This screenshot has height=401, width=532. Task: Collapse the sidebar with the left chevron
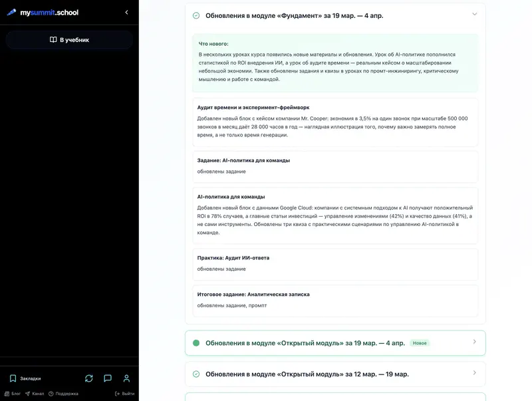pos(126,11)
